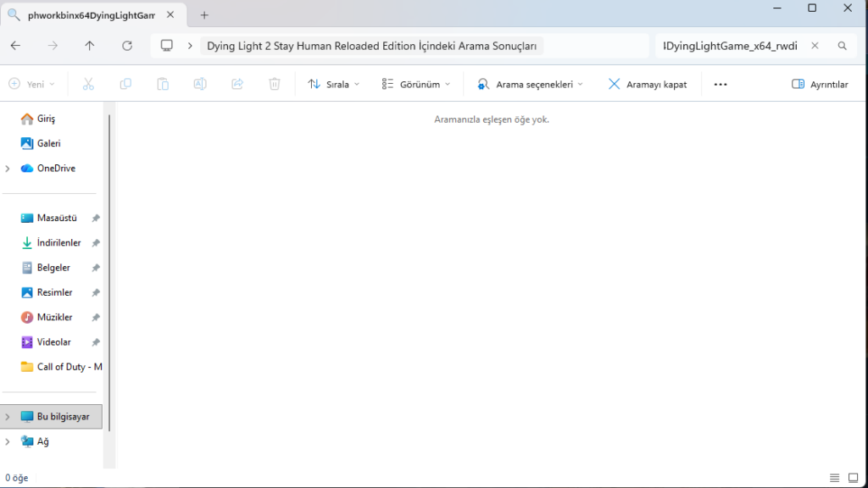This screenshot has height=488, width=868.
Task: Expand the Ağ tree node
Action: [8, 441]
